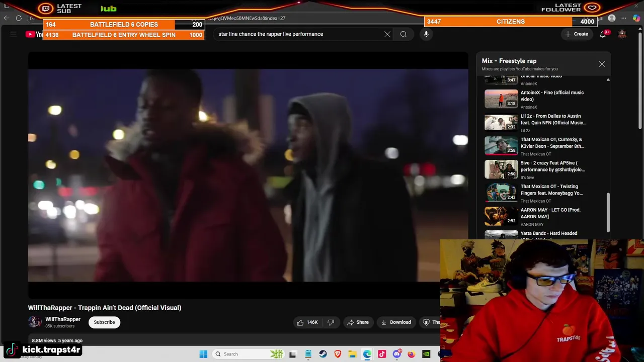Open 'Lil 2z - From Dallas to Austin' title

553,119
